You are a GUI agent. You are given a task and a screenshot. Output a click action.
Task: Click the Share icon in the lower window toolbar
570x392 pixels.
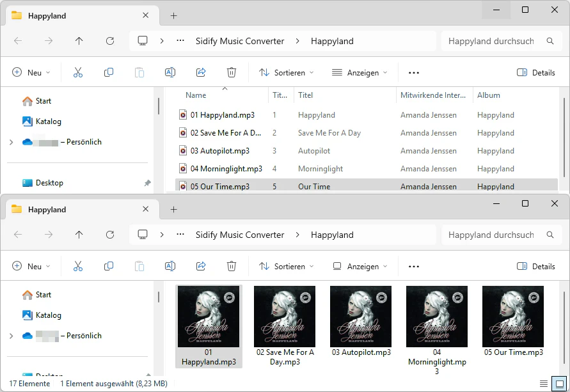201,266
